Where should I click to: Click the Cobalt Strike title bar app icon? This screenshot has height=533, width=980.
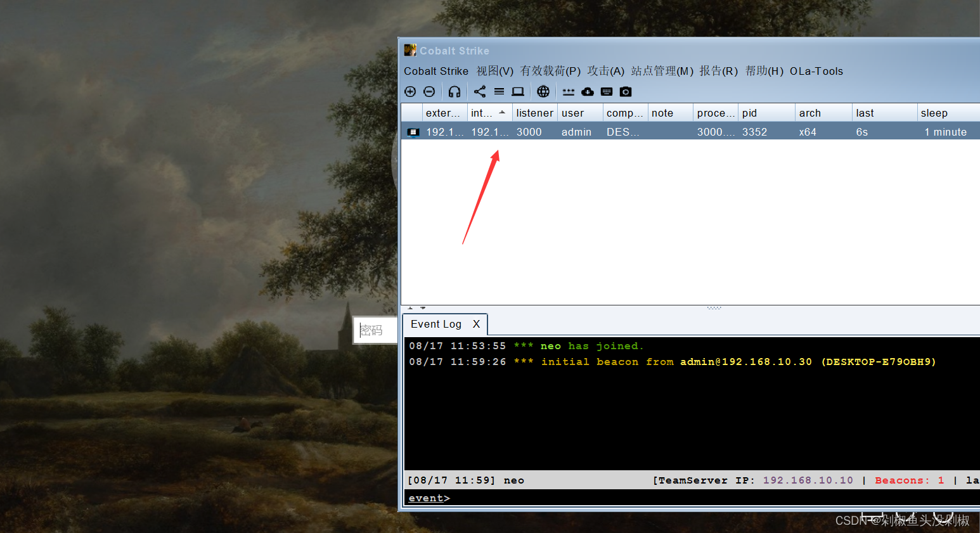410,50
